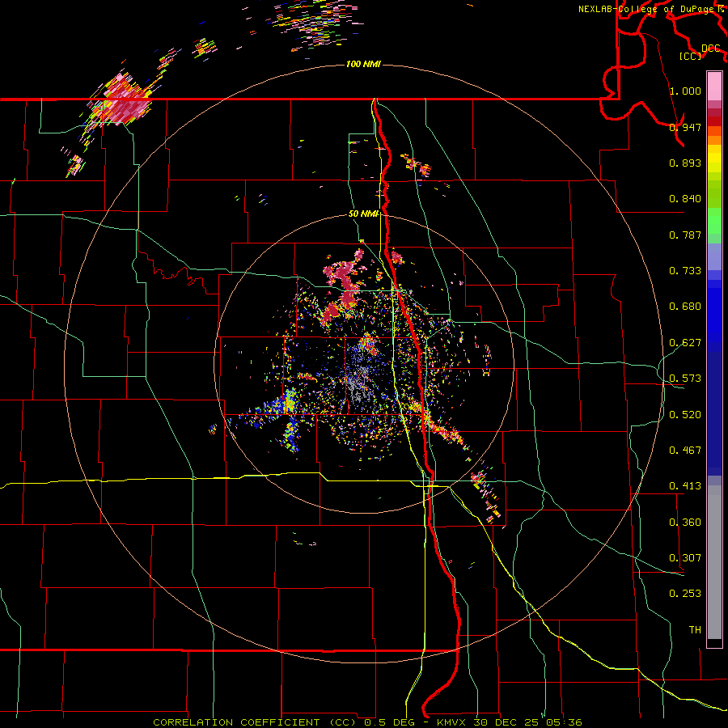
Task: Click the Correlation Coefficient KMVX caption
Action: point(367,722)
